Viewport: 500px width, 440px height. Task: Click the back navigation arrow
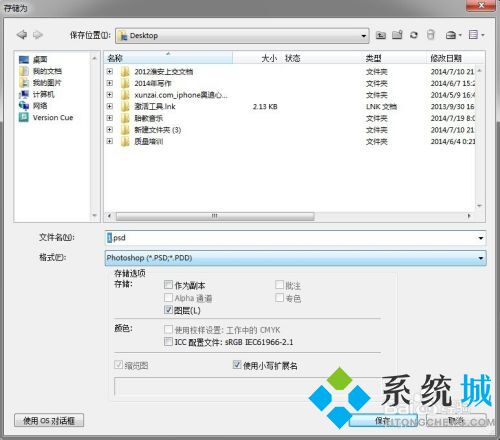click(x=22, y=35)
